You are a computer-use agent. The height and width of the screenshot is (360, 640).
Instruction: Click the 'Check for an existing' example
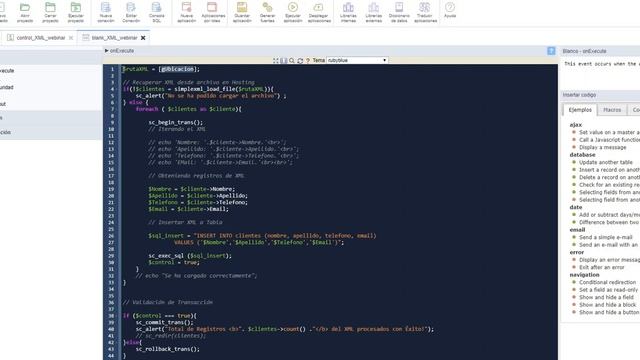(x=609, y=184)
